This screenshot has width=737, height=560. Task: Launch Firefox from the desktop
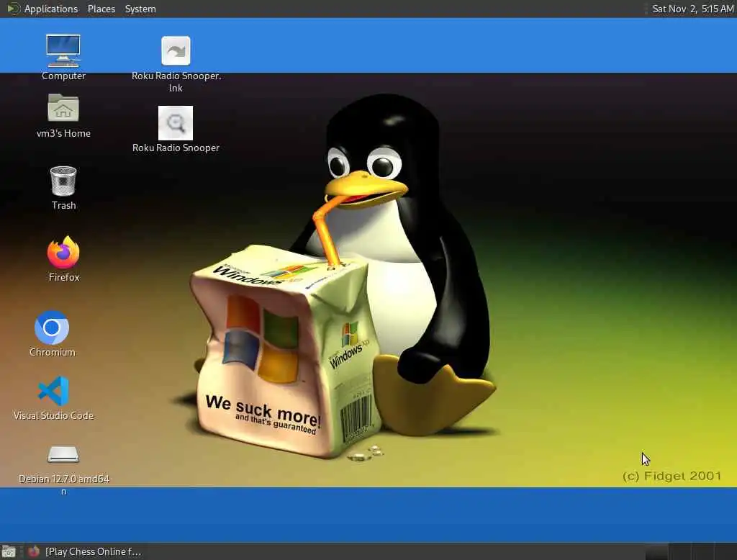pos(63,252)
